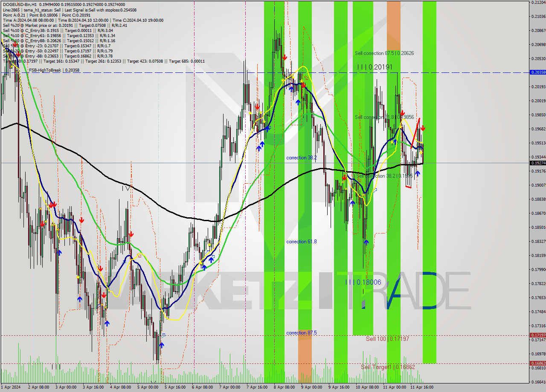Click the '3 Apr 16:00' time axis label
This screenshot has height=392, width=546.
point(93,387)
